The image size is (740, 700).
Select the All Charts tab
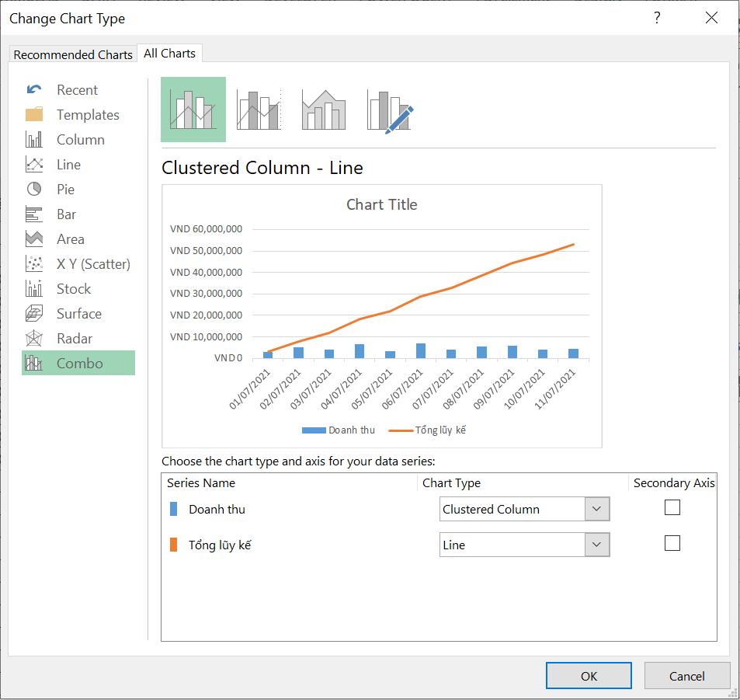[x=169, y=53]
